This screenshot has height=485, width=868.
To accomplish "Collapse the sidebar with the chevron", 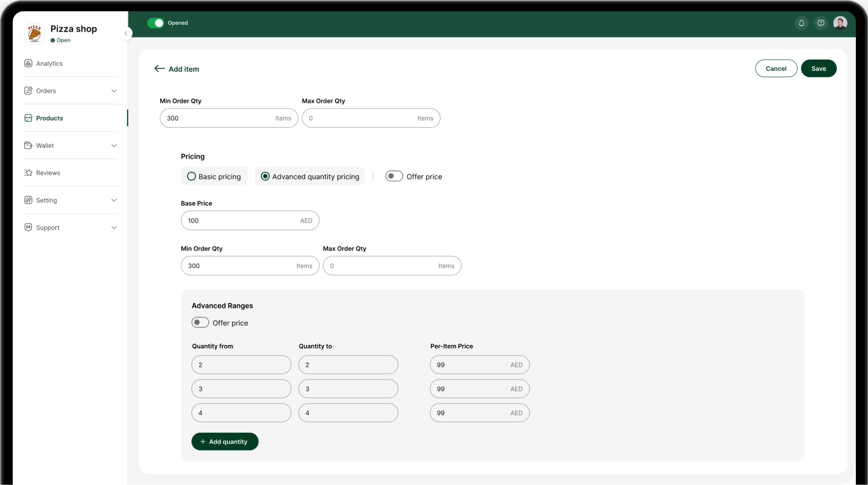I will pos(126,33).
